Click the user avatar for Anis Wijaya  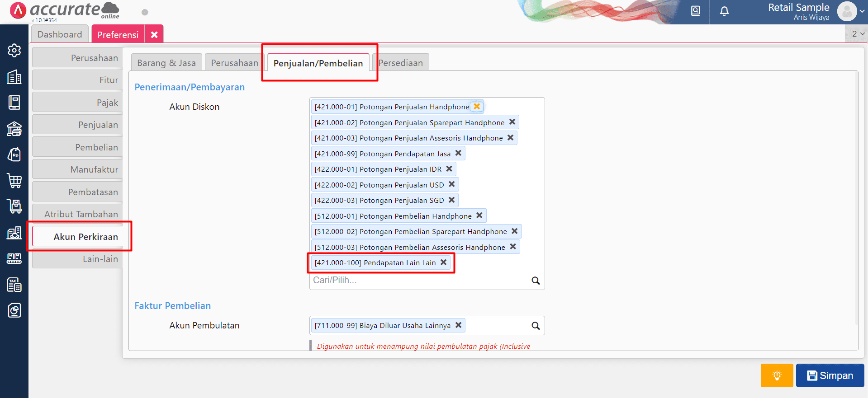coord(847,11)
